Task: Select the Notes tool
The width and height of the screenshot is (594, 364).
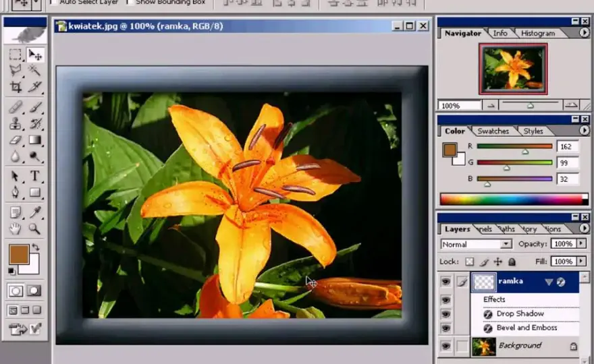Action: (15, 212)
